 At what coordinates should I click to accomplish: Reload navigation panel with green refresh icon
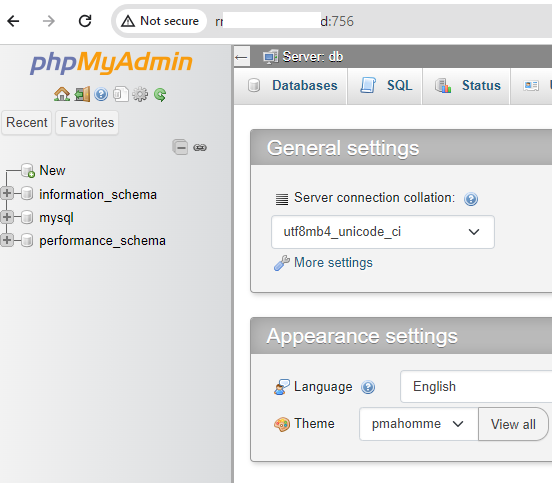160,94
